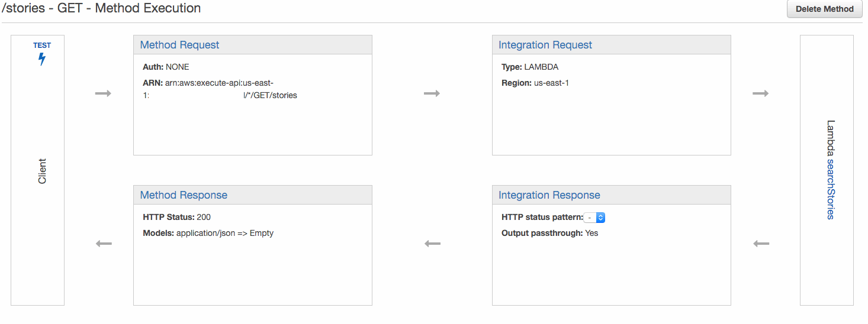Click the arrow from Lambda to Integration Response

pos(761,244)
